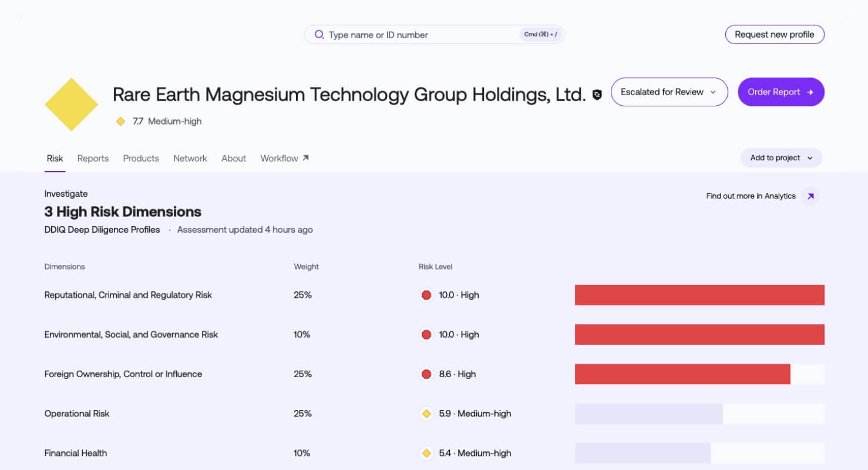The height and width of the screenshot is (470, 868).
Task: Click the Weight column header
Action: [306, 267]
